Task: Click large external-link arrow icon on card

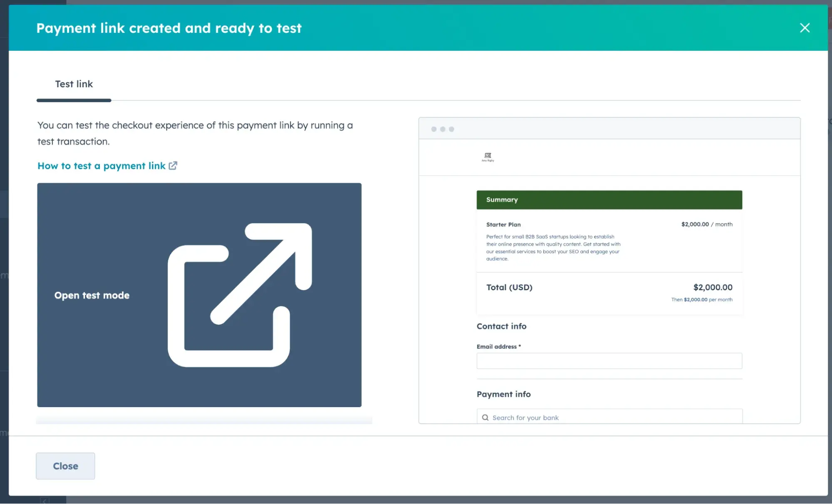Action: (x=240, y=295)
